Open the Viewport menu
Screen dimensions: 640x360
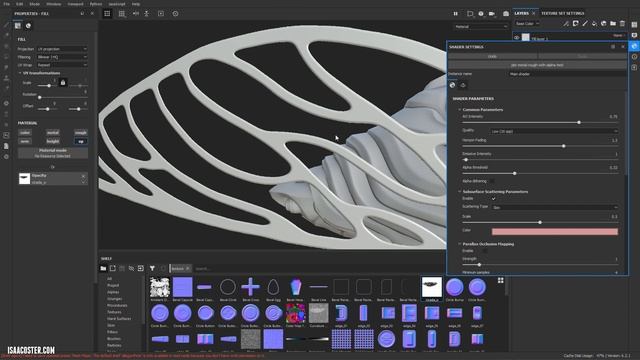pyautogui.click(x=76, y=4)
